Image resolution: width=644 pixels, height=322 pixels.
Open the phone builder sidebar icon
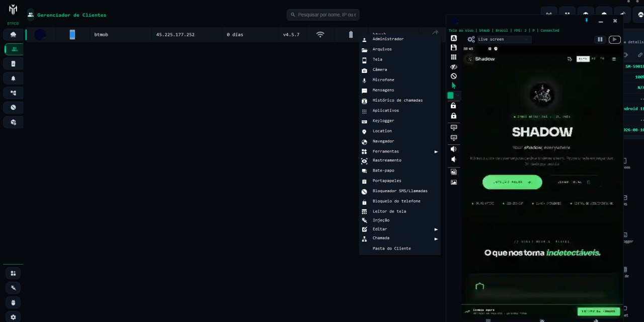(x=13, y=64)
